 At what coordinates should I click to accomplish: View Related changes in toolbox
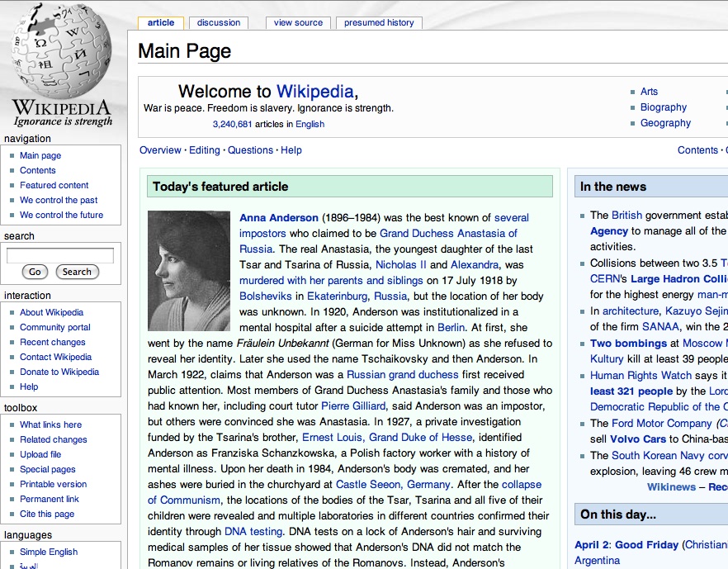[54, 440]
